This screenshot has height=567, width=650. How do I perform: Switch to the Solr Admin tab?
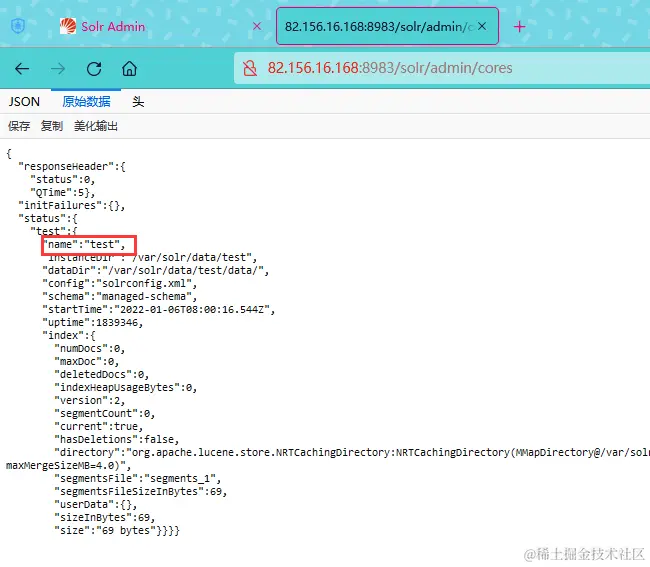[160, 27]
